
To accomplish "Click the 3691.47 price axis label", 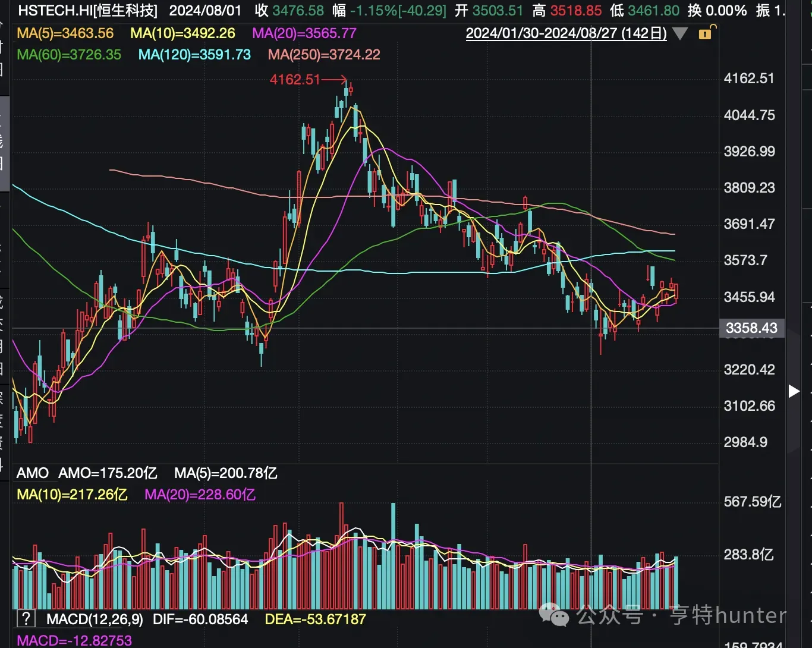I will pyautogui.click(x=749, y=224).
